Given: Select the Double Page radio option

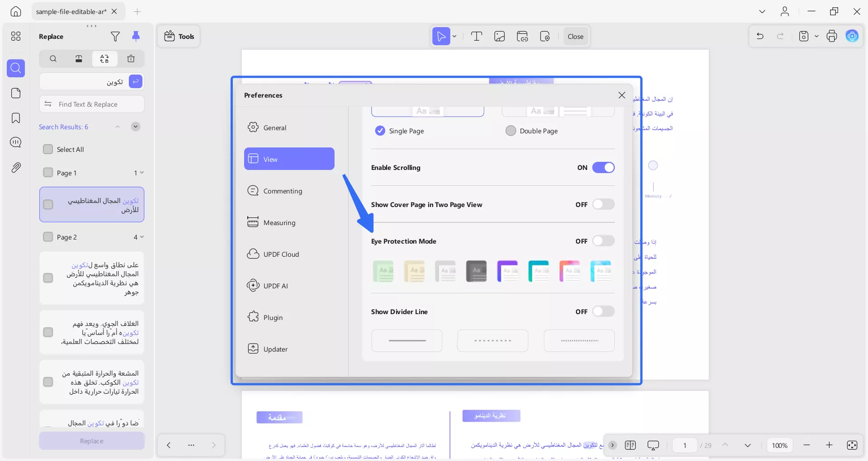Looking at the screenshot, I should pos(511,131).
